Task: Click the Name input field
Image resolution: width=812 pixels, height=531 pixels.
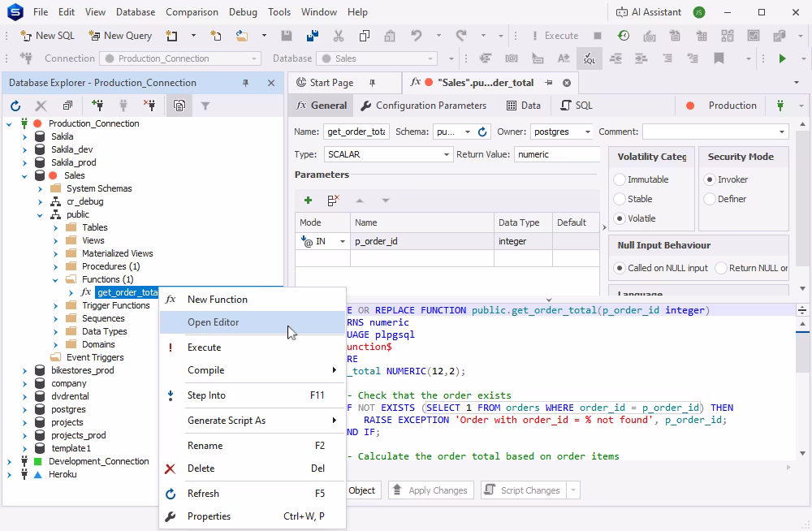Action: click(356, 132)
